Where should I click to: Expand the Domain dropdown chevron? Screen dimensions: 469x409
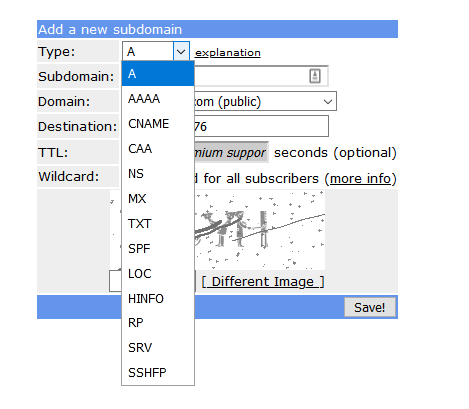pyautogui.click(x=328, y=101)
